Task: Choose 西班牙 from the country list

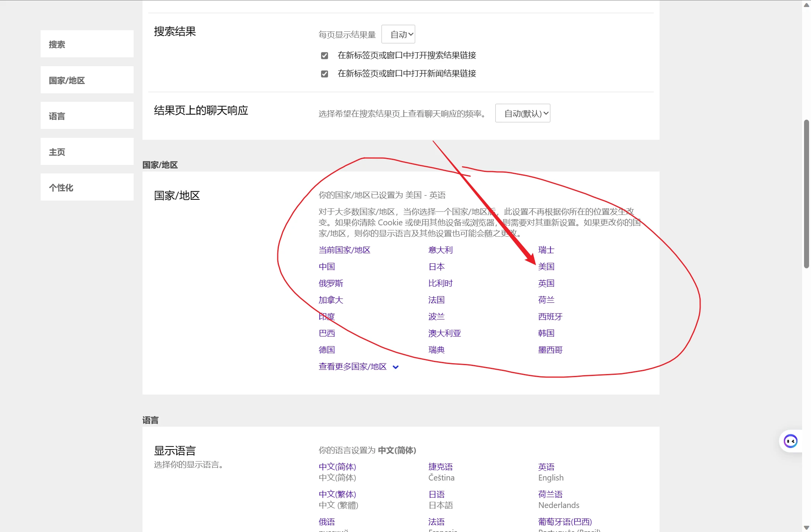Action: (x=550, y=317)
